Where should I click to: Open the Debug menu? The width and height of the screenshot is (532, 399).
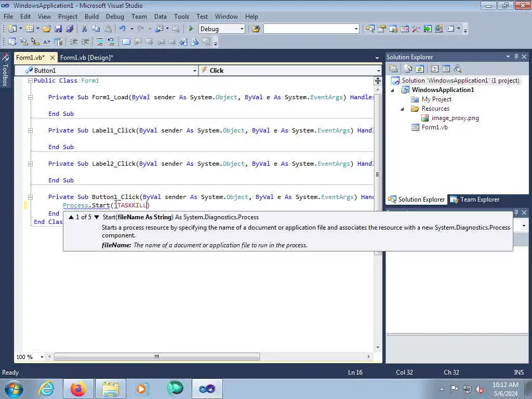(x=115, y=16)
